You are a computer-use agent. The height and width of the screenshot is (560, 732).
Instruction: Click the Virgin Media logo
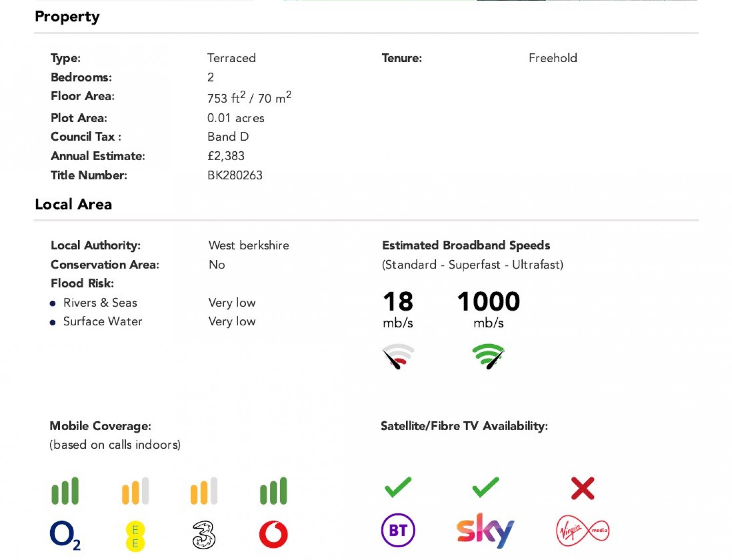tap(583, 531)
